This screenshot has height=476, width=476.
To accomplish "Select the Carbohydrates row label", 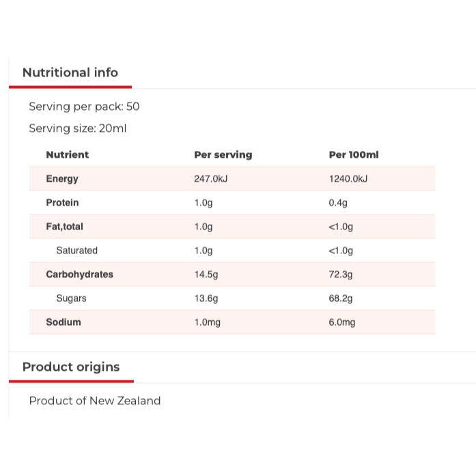I will coord(79,275).
